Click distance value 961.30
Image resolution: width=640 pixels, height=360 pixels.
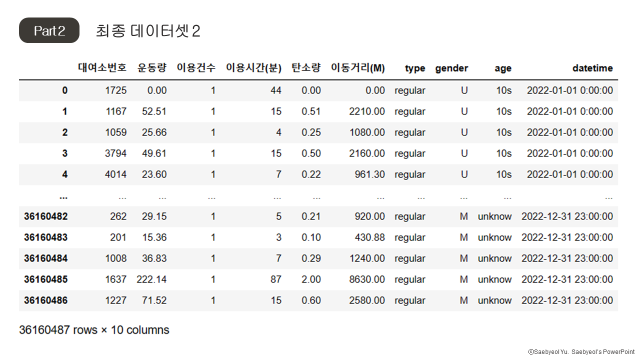370,175
